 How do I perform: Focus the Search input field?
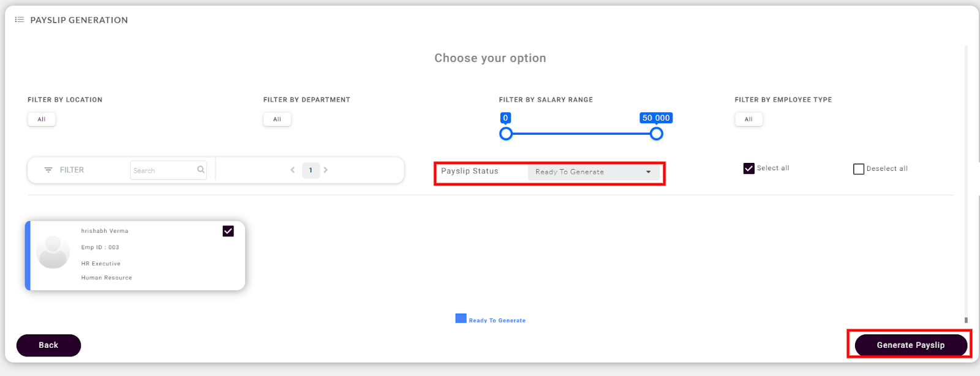pyautogui.click(x=164, y=170)
